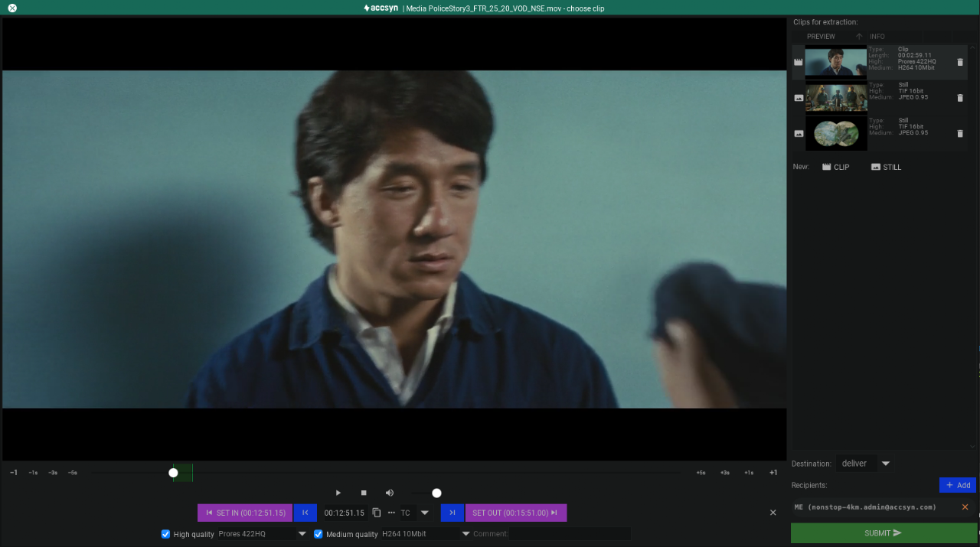Viewport: 980px width, 547px height.
Task: Delete the binocular view still entry
Action: [960, 133]
